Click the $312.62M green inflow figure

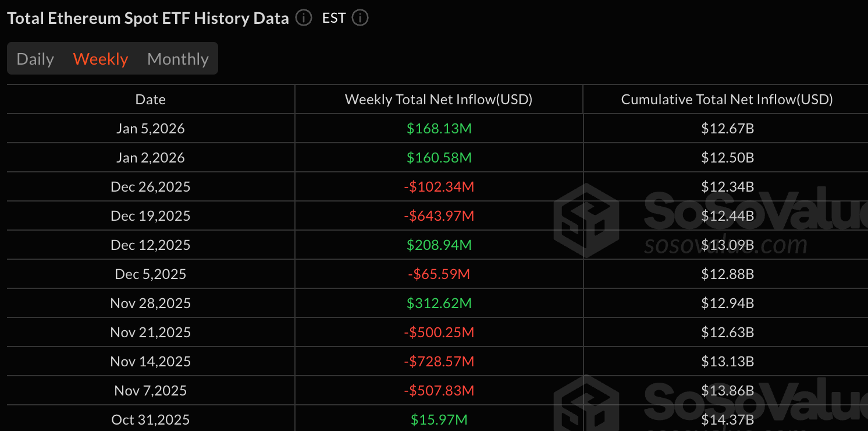tap(439, 303)
